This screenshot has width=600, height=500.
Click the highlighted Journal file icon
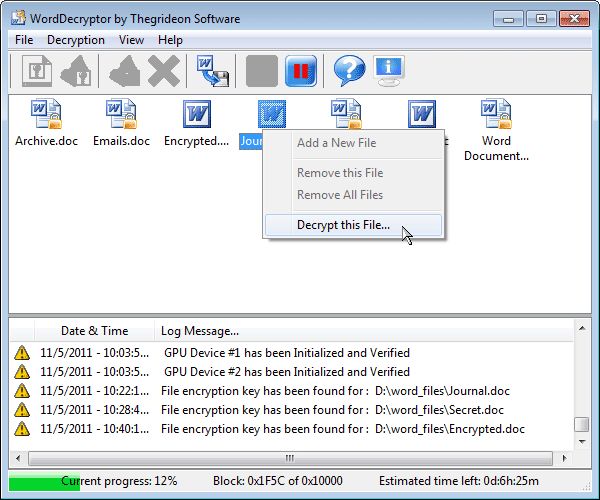coord(272,114)
